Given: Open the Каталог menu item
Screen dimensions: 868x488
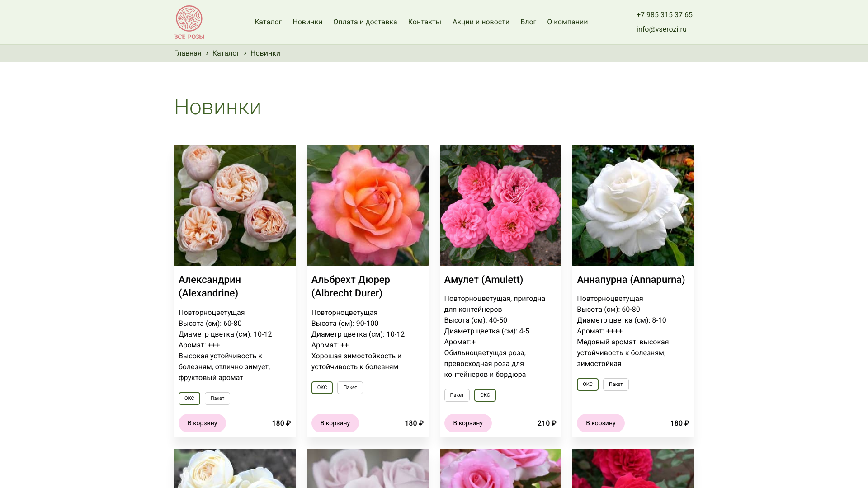Looking at the screenshot, I should (268, 22).
